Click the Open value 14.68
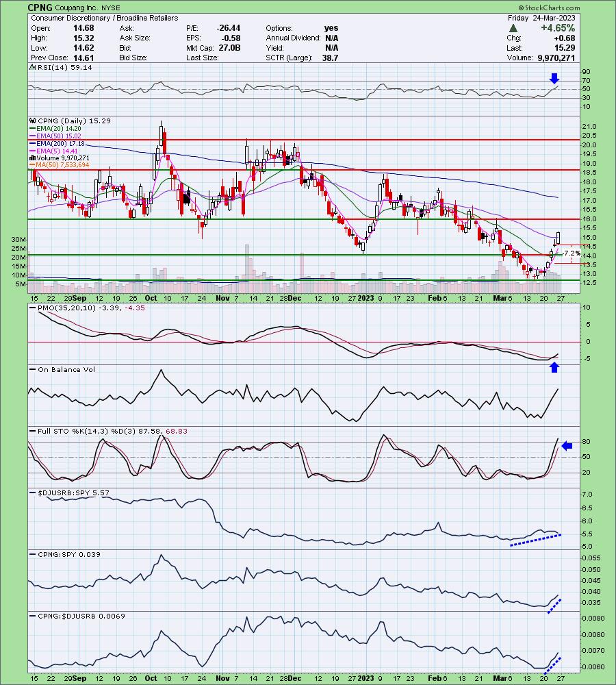The width and height of the screenshot is (616, 685). [x=84, y=28]
